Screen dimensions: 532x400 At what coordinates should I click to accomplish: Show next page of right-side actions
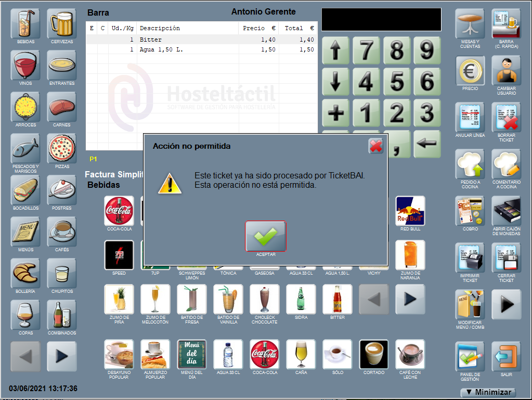[506, 305]
